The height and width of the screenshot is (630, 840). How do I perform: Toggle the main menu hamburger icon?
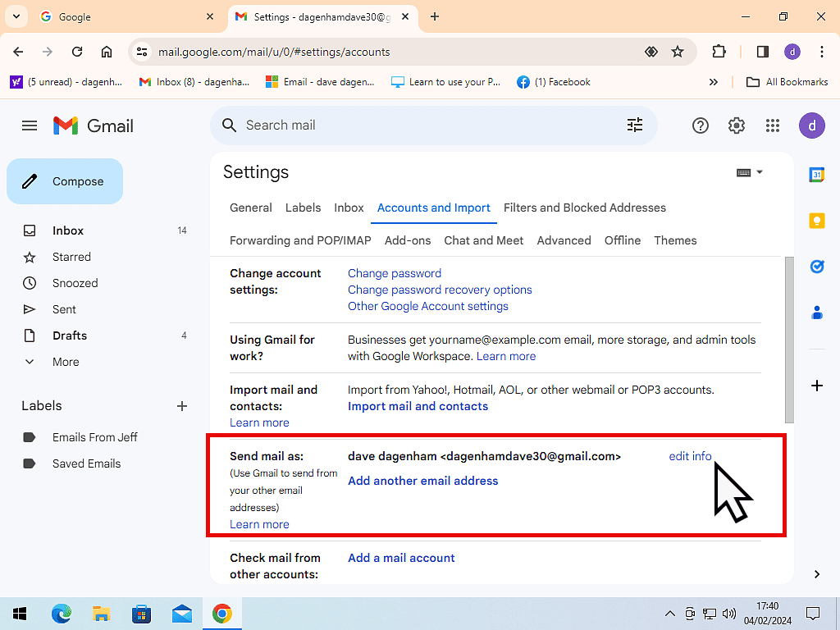point(30,126)
